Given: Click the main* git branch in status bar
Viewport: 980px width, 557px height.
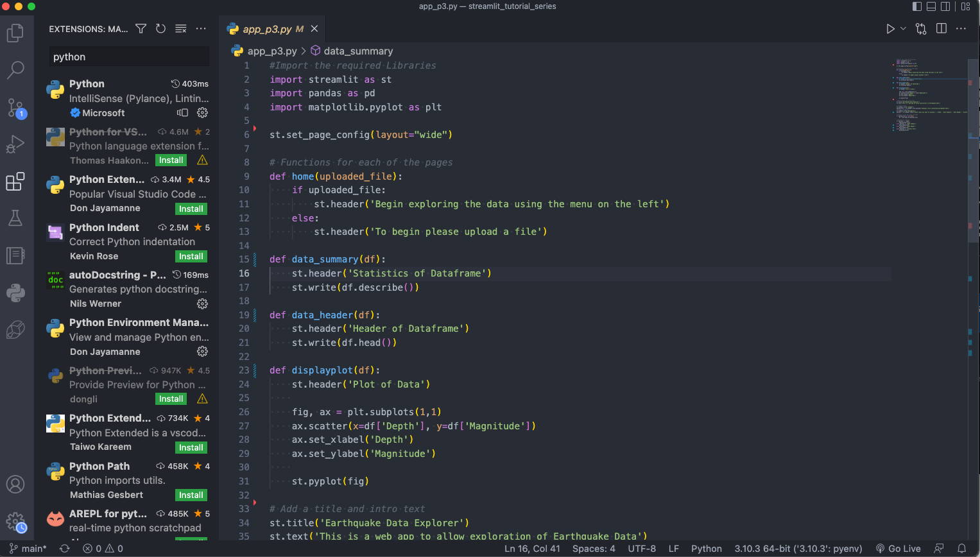Looking at the screenshot, I should [x=28, y=549].
